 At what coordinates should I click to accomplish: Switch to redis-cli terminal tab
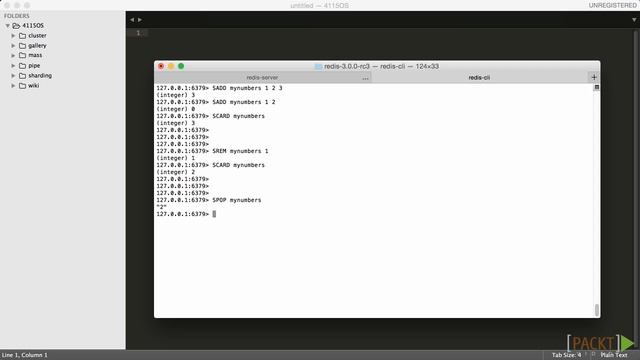(479, 78)
